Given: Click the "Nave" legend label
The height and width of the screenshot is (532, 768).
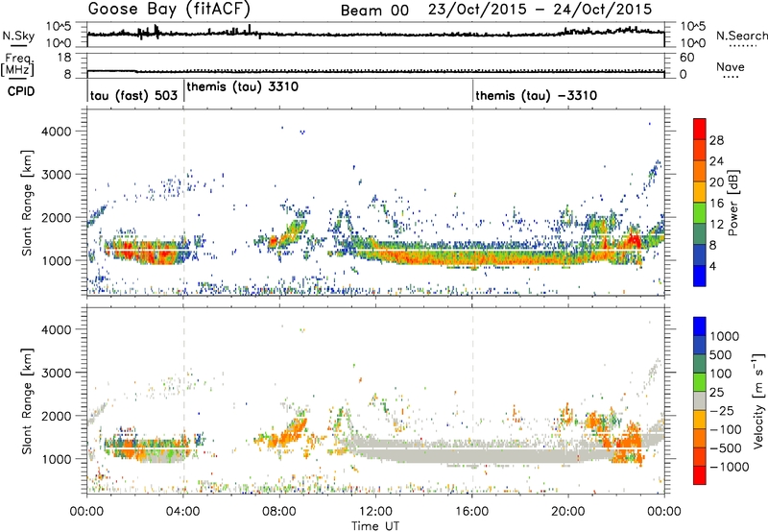Looking at the screenshot, I should [731, 66].
